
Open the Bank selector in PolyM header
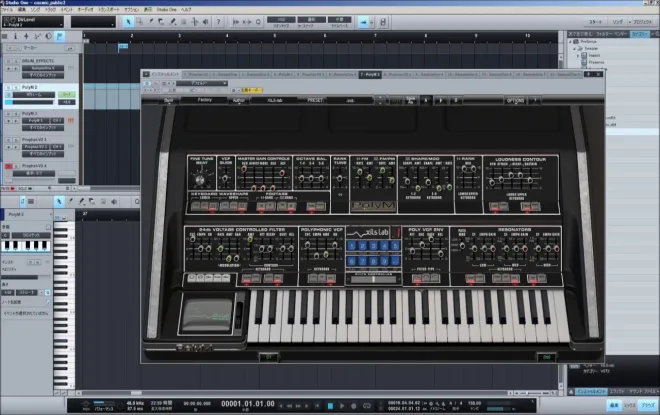click(x=169, y=100)
